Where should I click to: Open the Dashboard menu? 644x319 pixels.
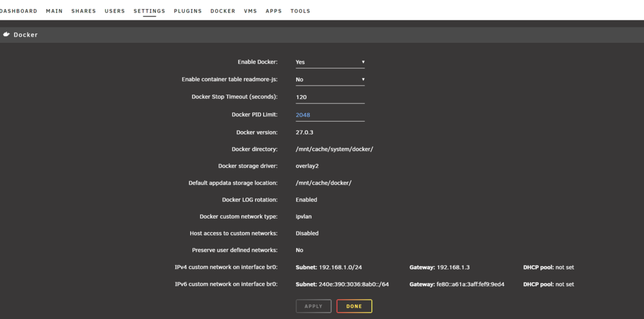coord(18,11)
